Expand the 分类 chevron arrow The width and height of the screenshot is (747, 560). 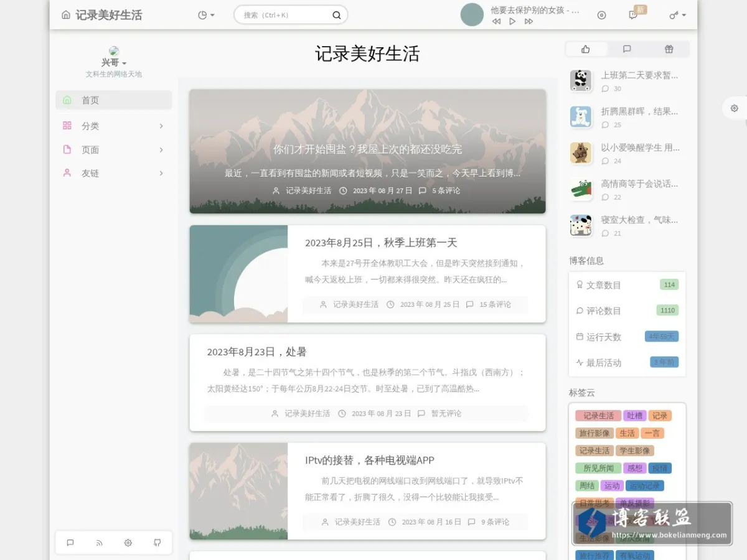click(161, 126)
